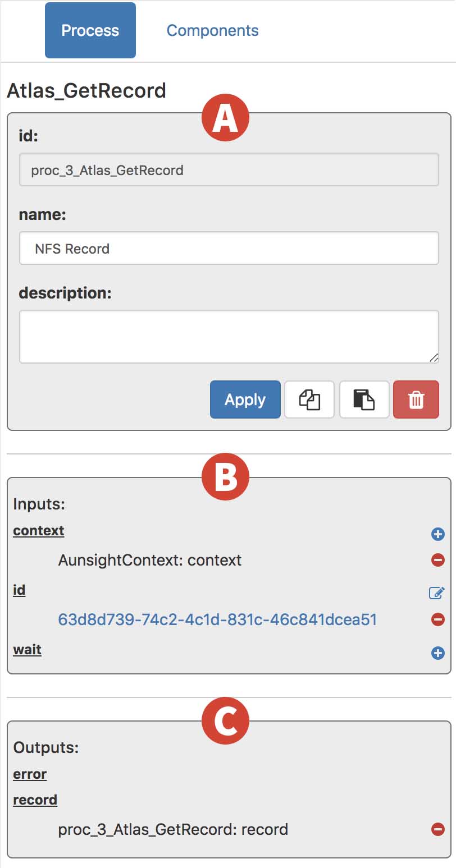Click the underlined context input label
The height and width of the screenshot is (868, 456).
pyautogui.click(x=39, y=531)
